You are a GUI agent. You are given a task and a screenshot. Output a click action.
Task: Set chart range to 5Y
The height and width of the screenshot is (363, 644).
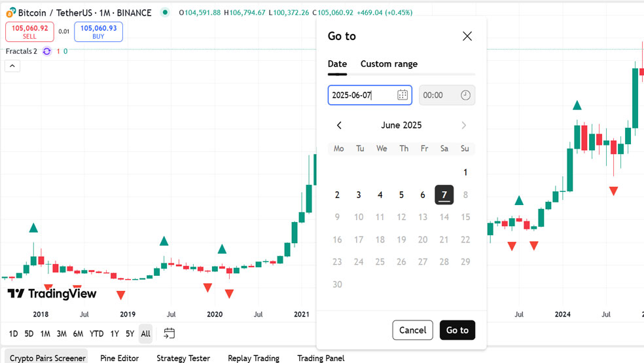pyautogui.click(x=130, y=334)
